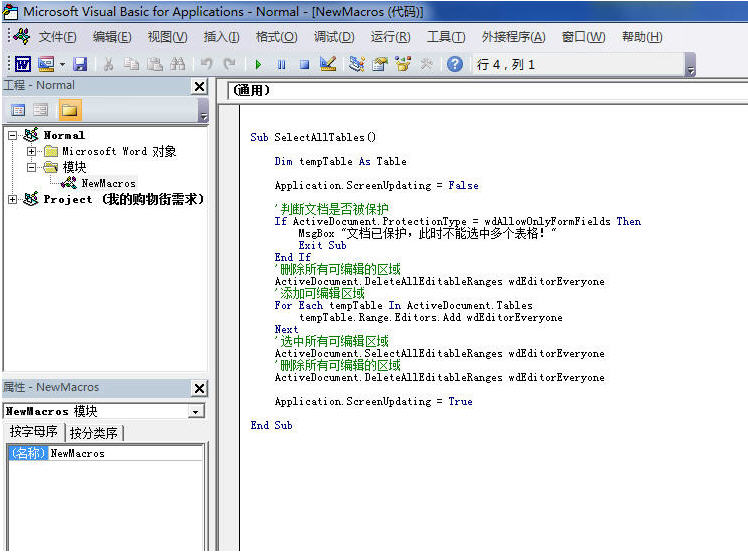
Task: Click the Save Normal toolbar icon
Action: 80,64
